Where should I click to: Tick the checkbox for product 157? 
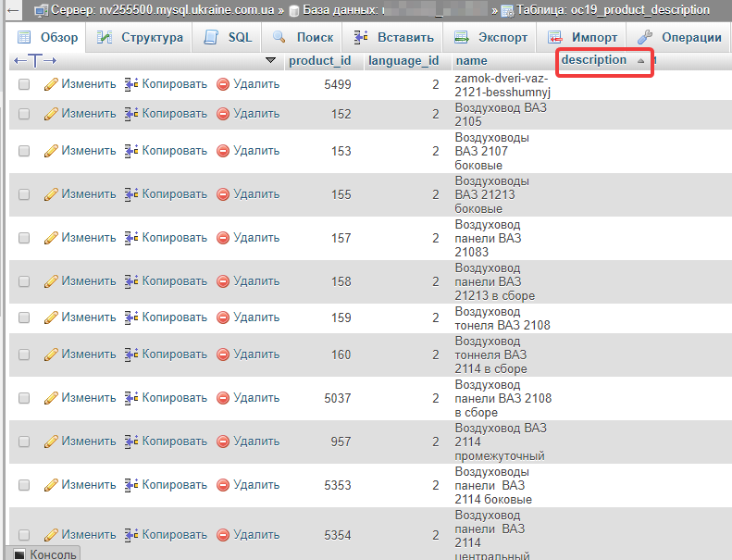tap(24, 238)
